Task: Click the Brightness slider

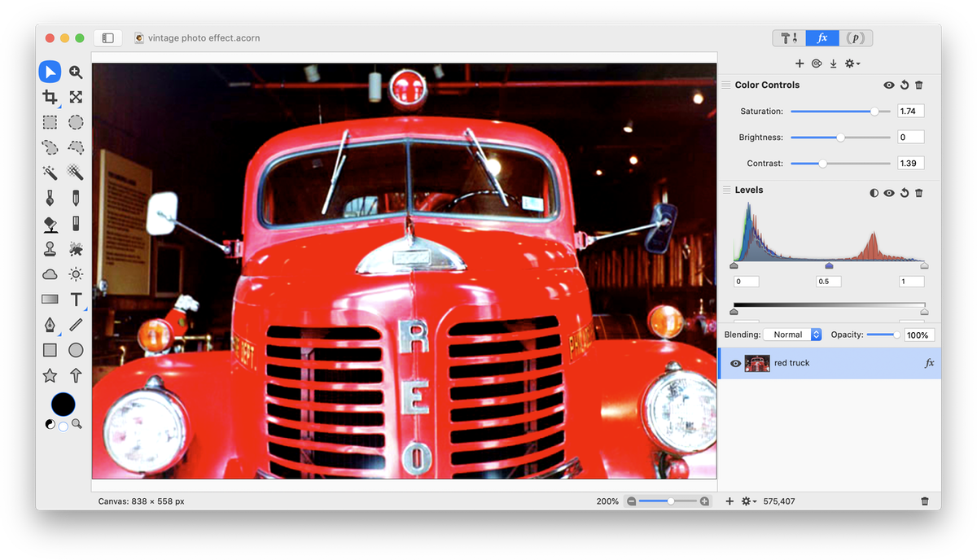Action: [840, 138]
